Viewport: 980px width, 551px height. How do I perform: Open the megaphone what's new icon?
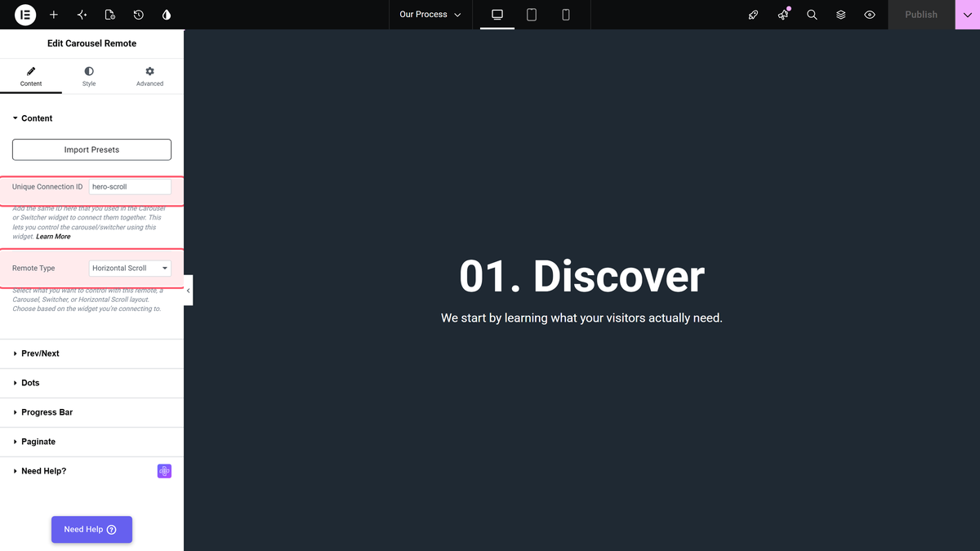[x=783, y=15]
